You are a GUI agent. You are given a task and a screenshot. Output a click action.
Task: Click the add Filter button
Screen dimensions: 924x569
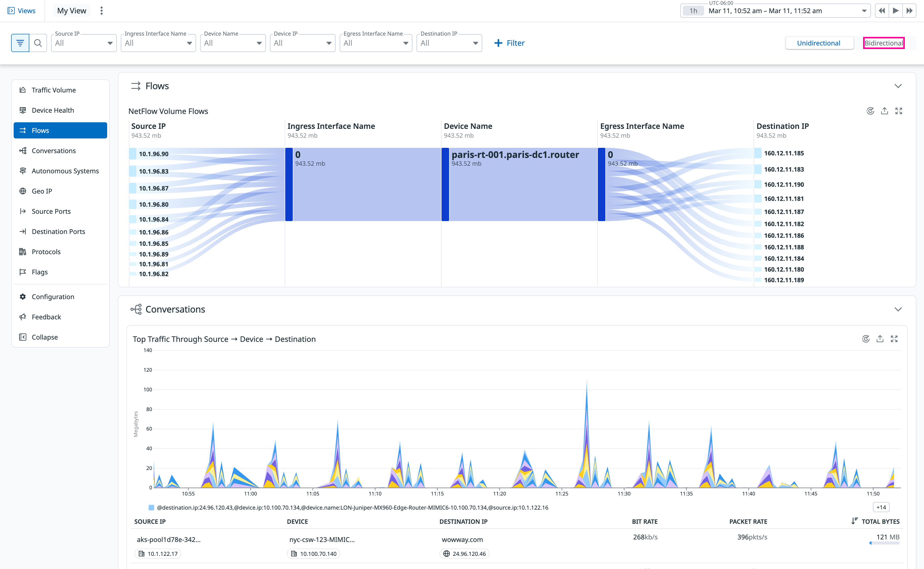[509, 43]
